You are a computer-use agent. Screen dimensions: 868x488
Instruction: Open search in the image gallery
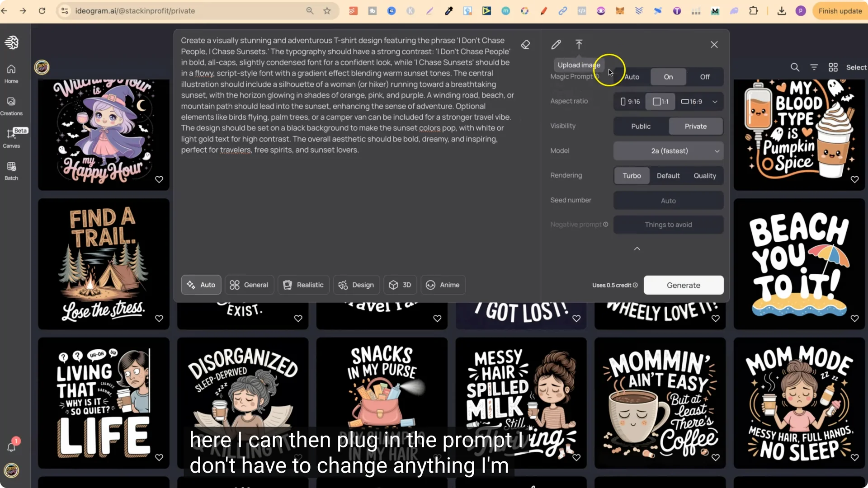point(795,67)
